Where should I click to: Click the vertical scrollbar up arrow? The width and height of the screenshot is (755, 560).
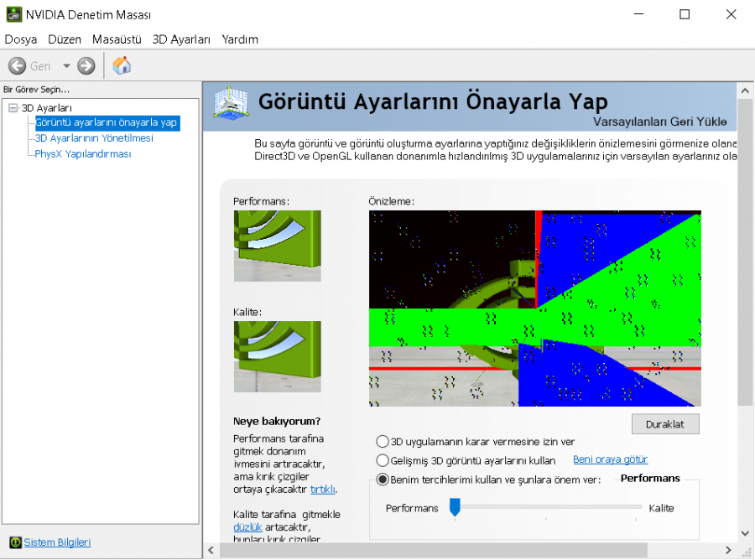[x=745, y=91]
